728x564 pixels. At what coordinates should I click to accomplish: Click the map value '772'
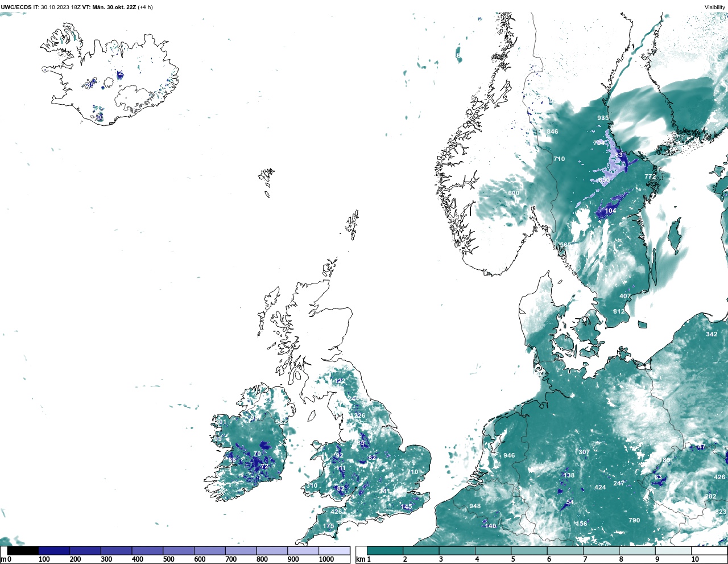(650, 176)
